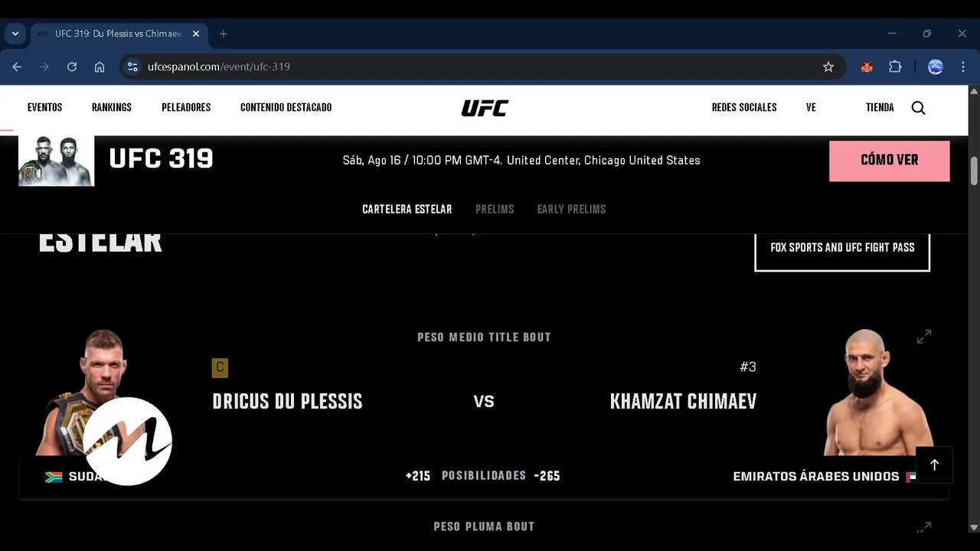
Task: Expand the Peso Pluma bout card
Action: [924, 527]
